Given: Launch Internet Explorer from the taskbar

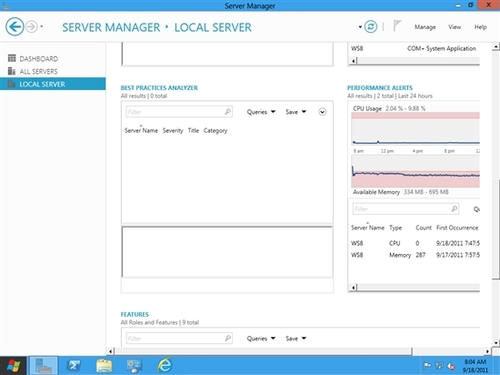Looking at the screenshot, I should [165, 365].
